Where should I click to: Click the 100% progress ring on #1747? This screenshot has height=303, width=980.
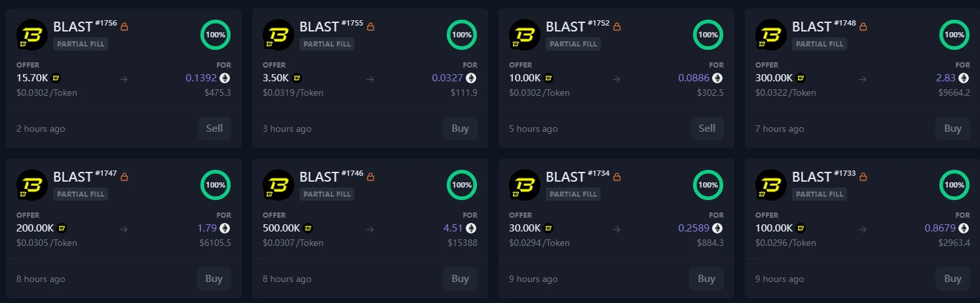click(x=216, y=185)
